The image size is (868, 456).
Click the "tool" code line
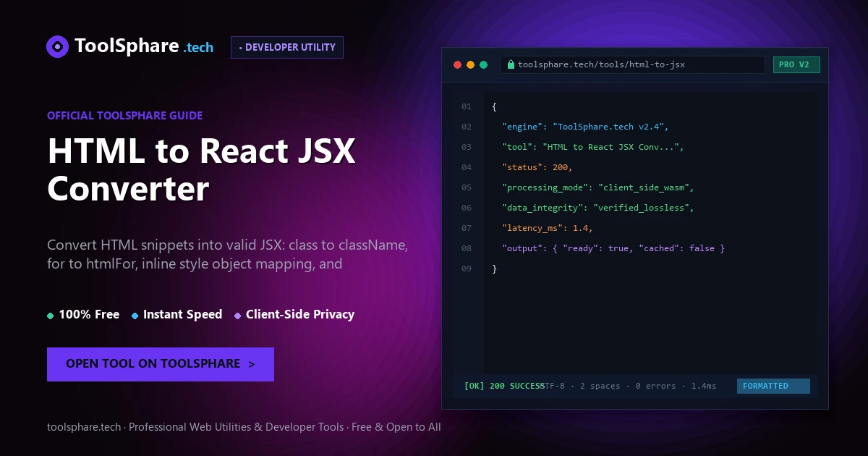pyautogui.click(x=593, y=147)
